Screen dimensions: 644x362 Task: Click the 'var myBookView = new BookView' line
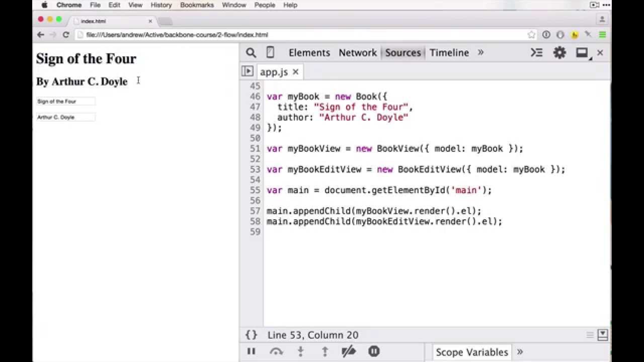coord(395,149)
